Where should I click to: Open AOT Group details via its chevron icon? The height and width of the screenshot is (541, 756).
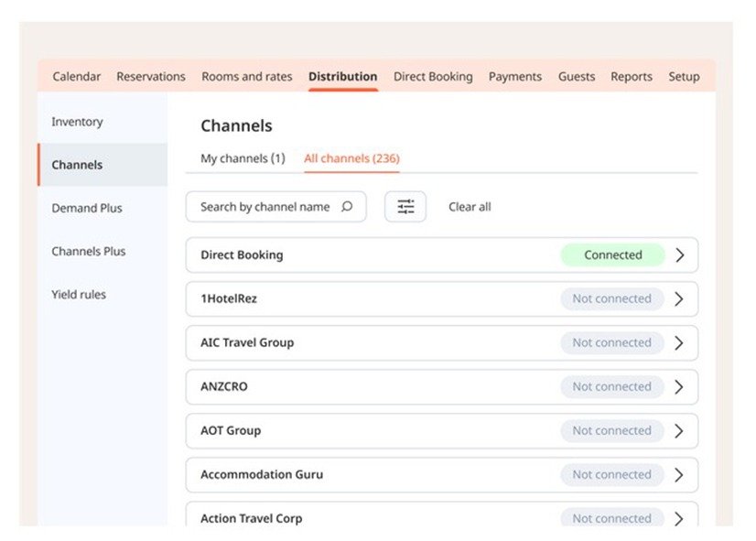coord(680,430)
